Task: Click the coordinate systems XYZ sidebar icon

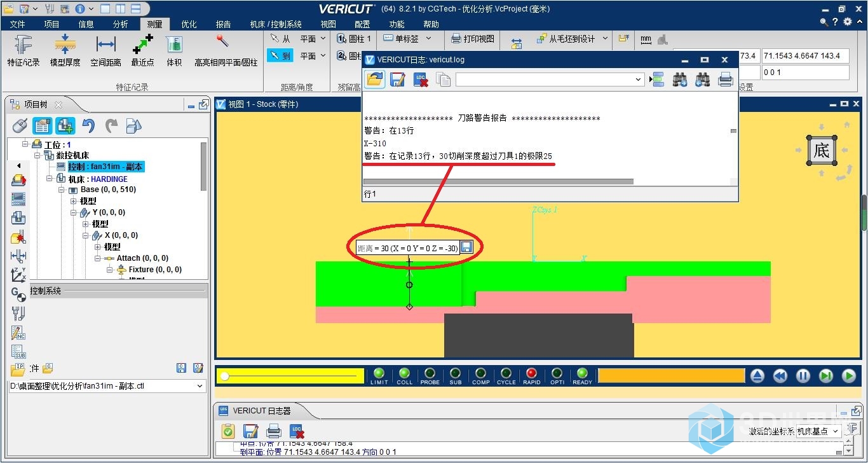Action: [x=18, y=275]
